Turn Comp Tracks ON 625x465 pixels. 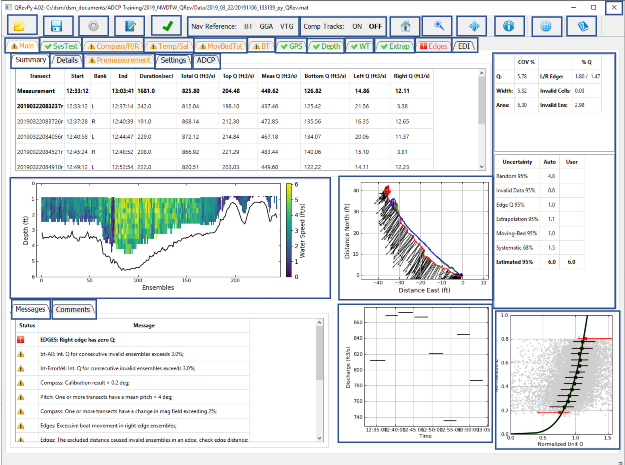[357, 26]
